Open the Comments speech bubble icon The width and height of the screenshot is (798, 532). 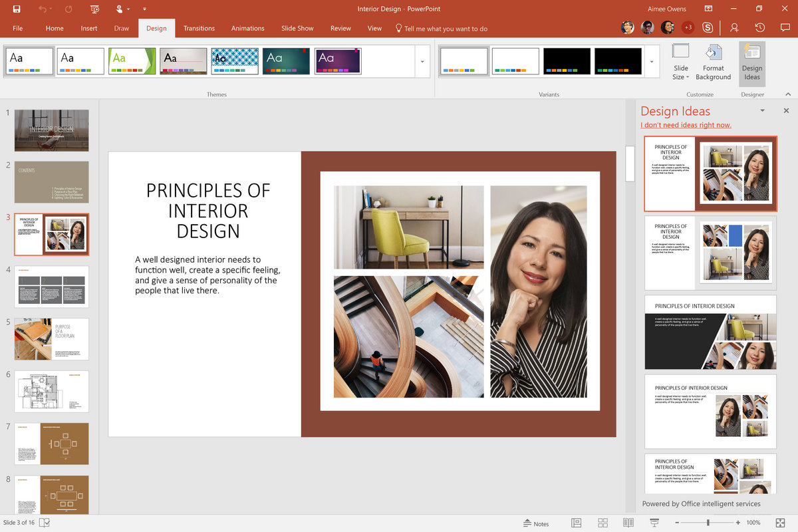tap(785, 28)
